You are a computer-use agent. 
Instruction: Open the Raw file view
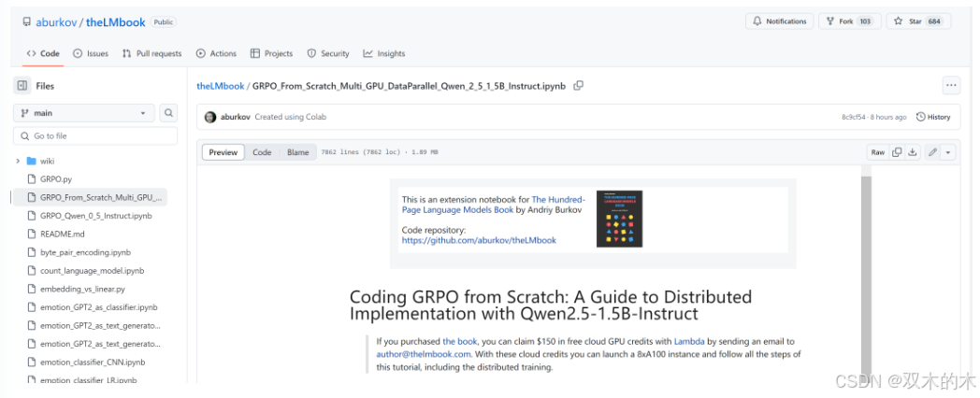pyautogui.click(x=878, y=152)
